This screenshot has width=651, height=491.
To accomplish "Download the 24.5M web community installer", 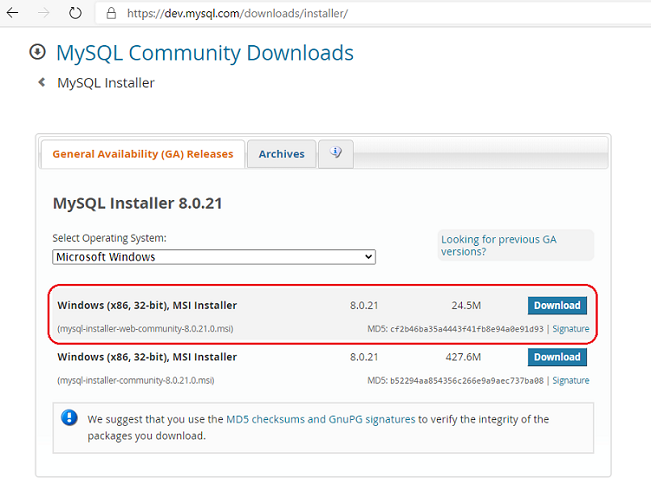I will (x=557, y=305).
